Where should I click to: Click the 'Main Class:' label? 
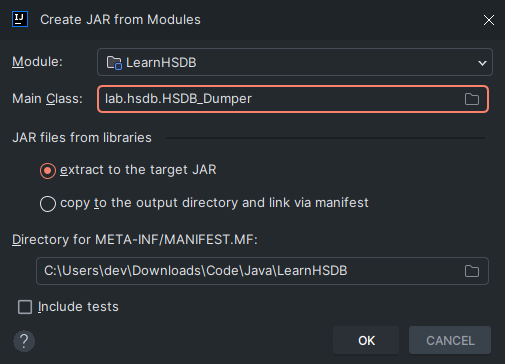coord(47,99)
